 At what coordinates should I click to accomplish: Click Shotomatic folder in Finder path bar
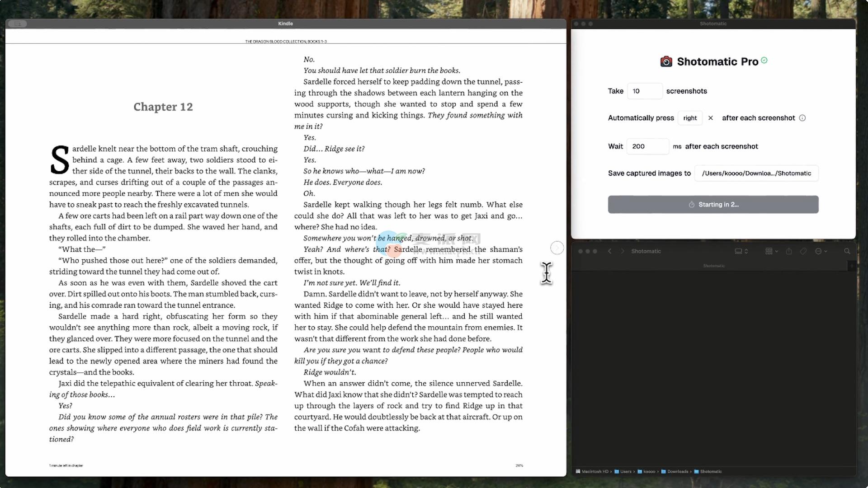pos(708,471)
